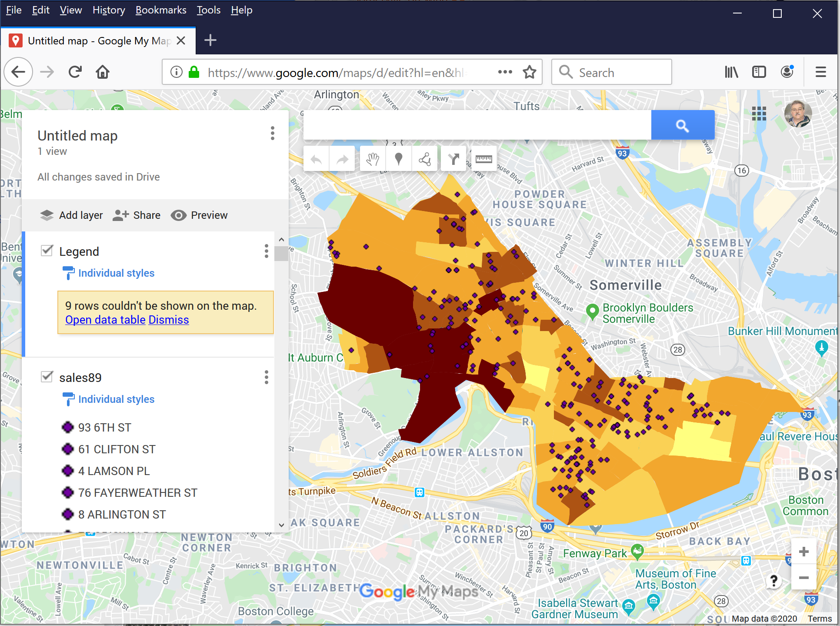
Task: Open the Bookmarks menu
Action: [160, 10]
